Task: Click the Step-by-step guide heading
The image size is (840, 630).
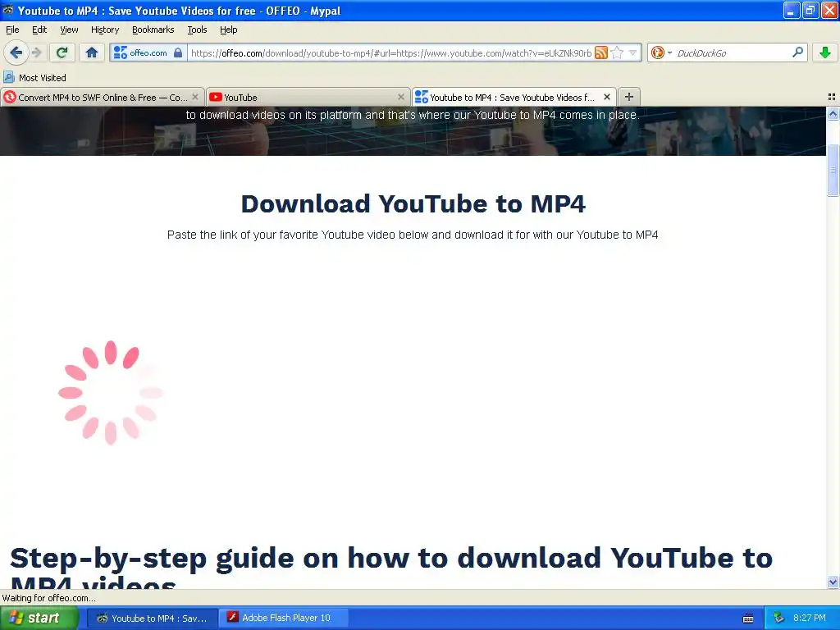Action: [x=391, y=566]
